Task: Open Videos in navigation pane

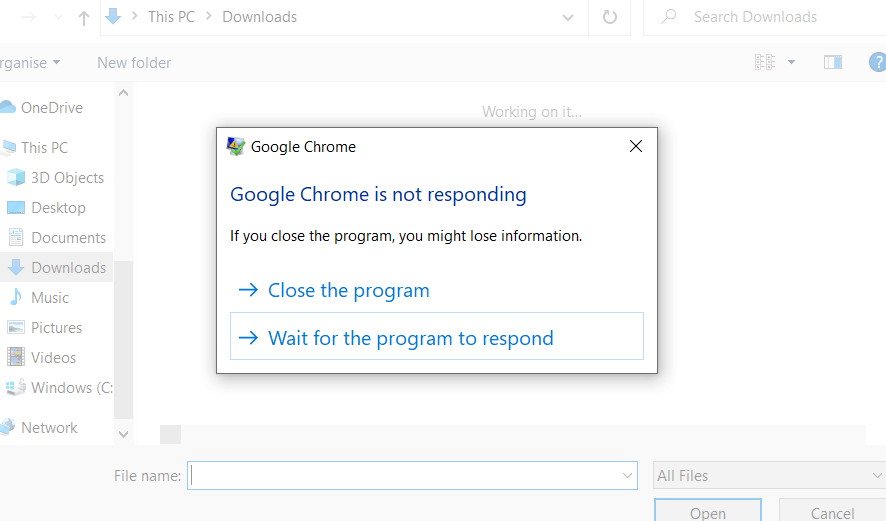Action: pyautogui.click(x=53, y=357)
